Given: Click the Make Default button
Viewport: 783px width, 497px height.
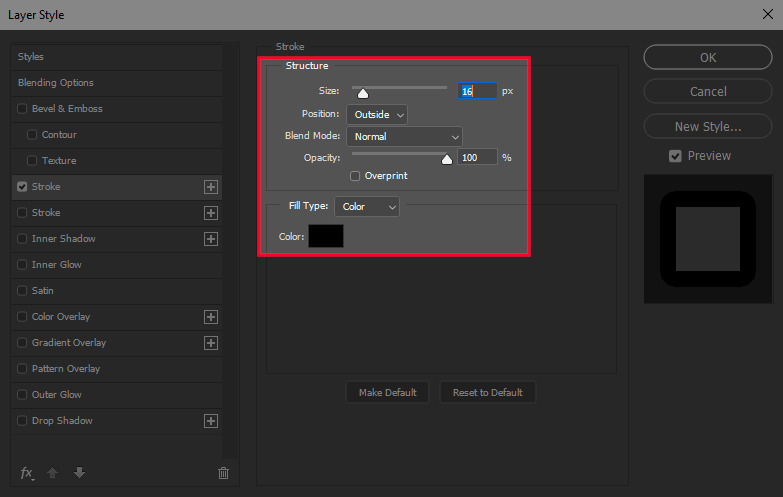Looking at the screenshot, I should [388, 393].
